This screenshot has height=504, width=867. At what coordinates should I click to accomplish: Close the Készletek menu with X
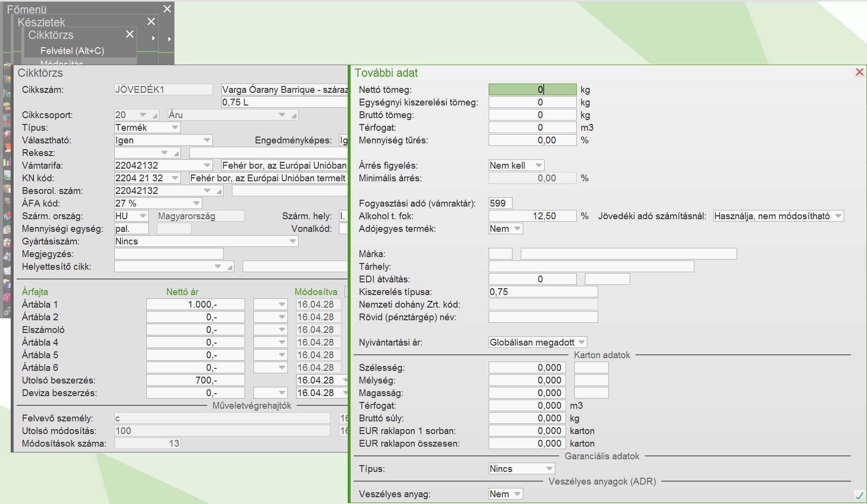point(151,22)
